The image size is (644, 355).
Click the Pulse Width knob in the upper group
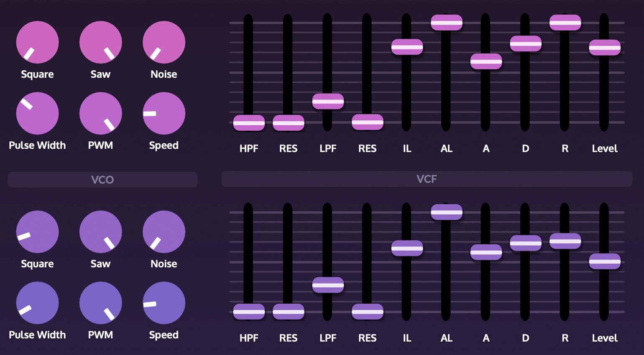point(37,113)
